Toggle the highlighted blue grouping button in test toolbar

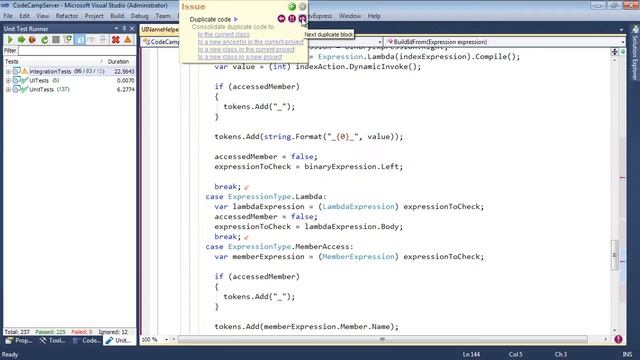pyautogui.click(x=80, y=40)
